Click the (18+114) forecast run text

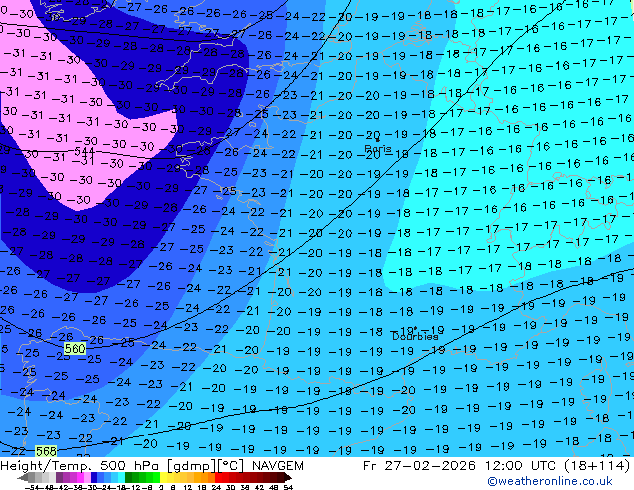[598, 466]
